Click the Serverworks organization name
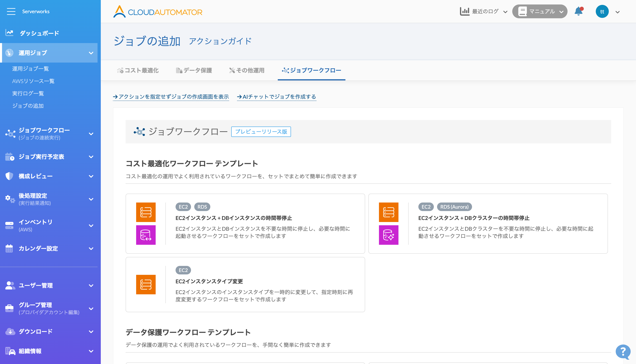The height and width of the screenshot is (364, 636). pyautogui.click(x=36, y=12)
